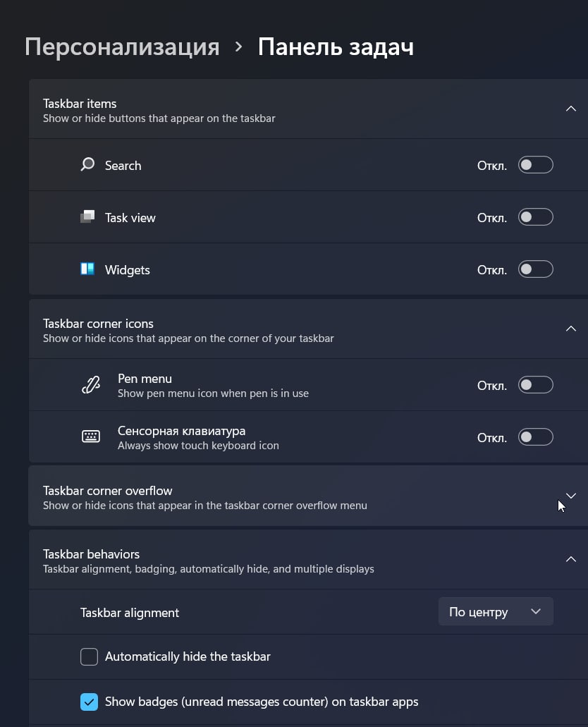The width and height of the screenshot is (588, 727).
Task: Collapse the Taskbar behaviors section chevron
Action: tap(571, 559)
